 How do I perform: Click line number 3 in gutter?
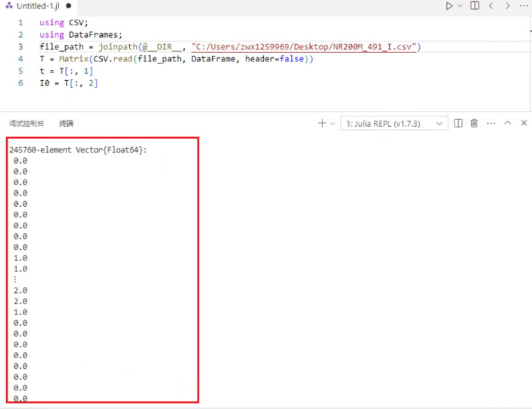pos(21,47)
